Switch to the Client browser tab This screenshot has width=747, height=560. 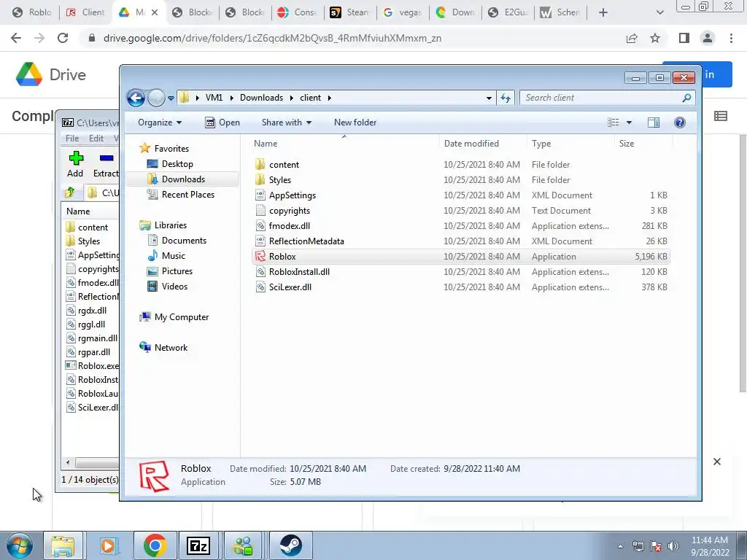click(x=85, y=12)
